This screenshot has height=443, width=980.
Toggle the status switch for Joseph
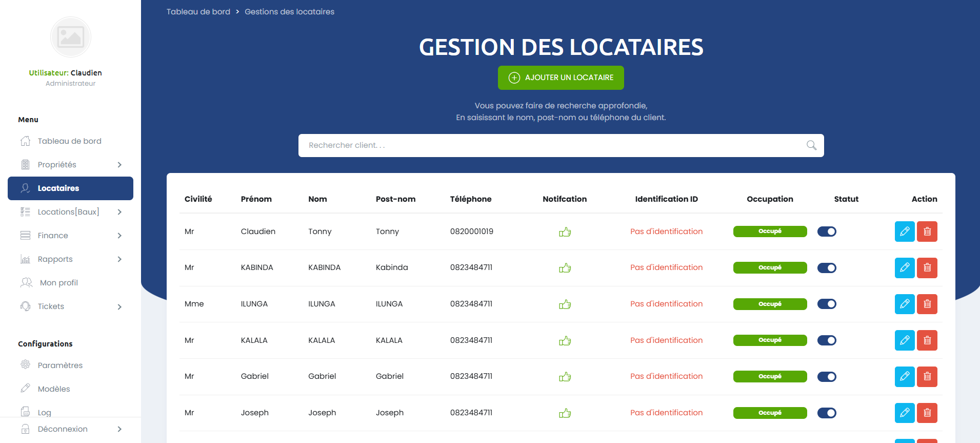tap(827, 413)
